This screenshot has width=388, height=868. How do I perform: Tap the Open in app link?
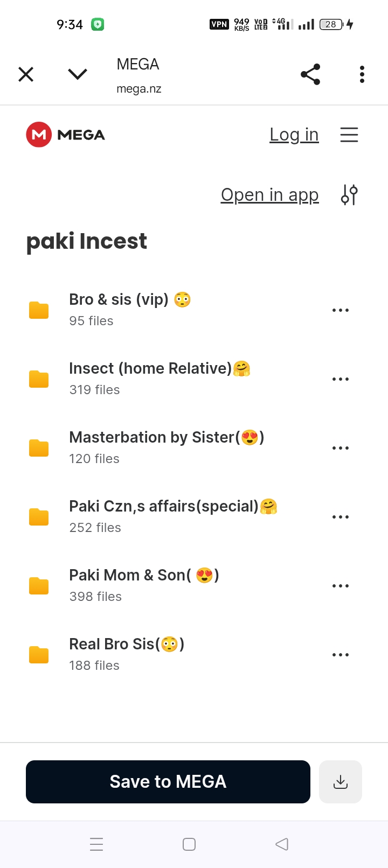click(x=269, y=195)
